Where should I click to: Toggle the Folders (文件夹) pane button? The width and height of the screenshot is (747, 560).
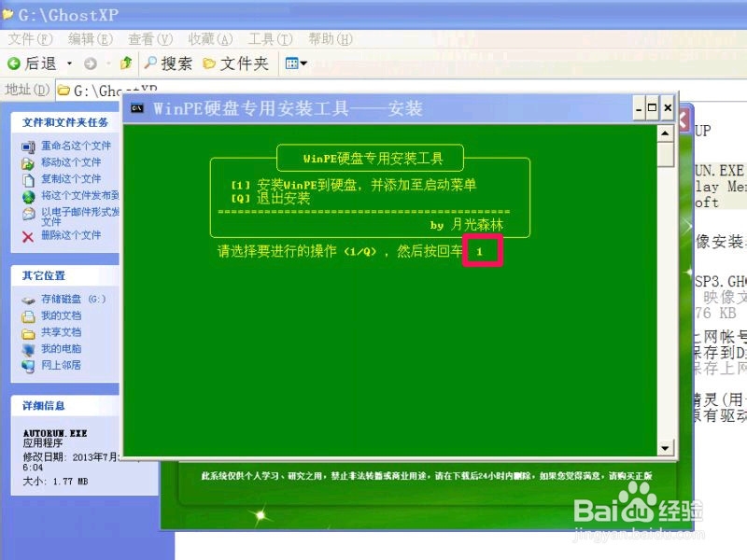(236, 63)
